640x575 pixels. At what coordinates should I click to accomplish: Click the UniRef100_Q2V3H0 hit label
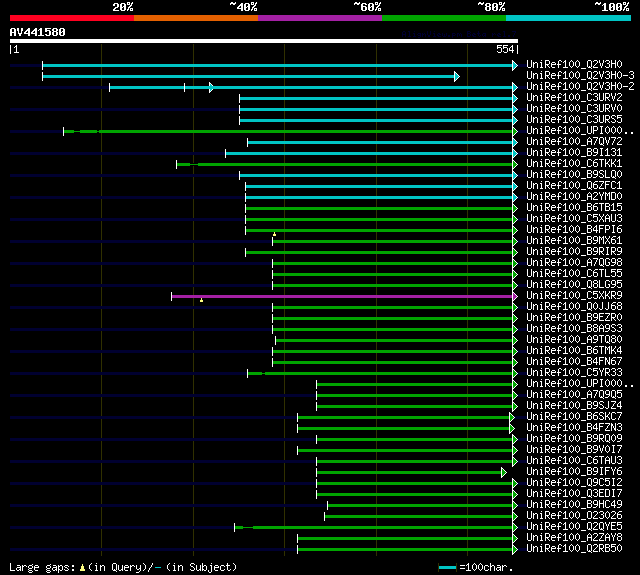coord(574,64)
